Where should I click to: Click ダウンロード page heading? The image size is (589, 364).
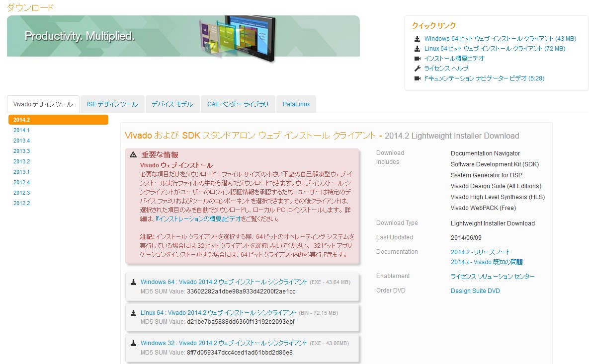(30, 7)
